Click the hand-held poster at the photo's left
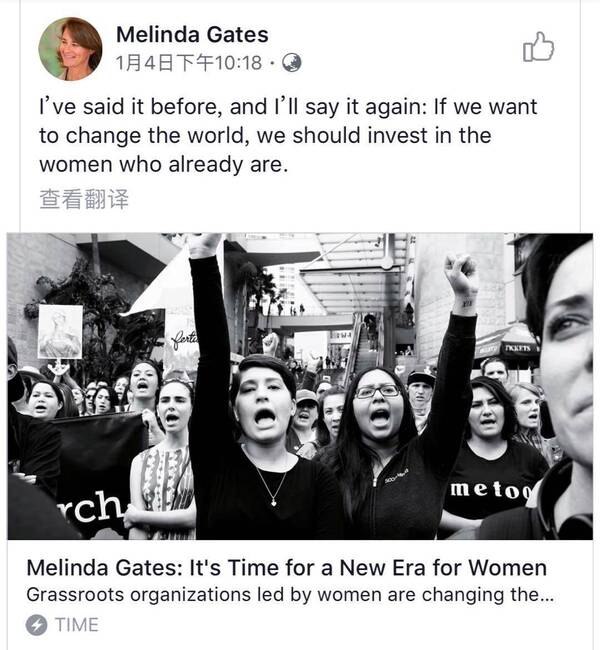 [x=59, y=331]
